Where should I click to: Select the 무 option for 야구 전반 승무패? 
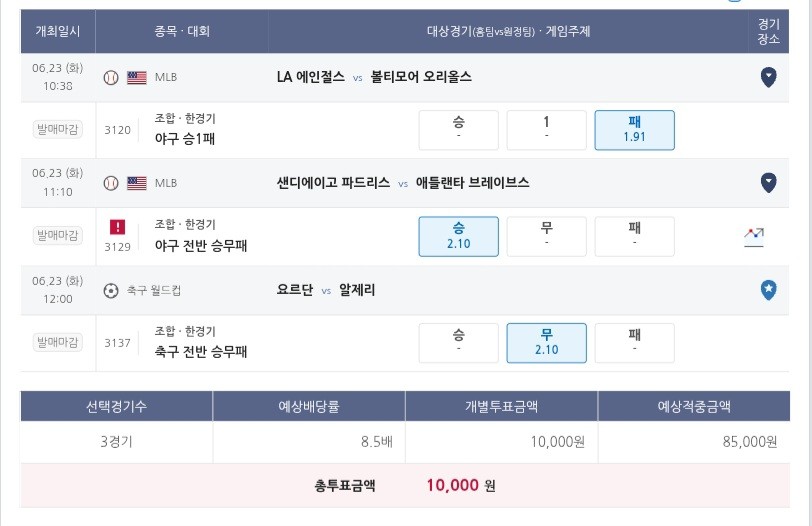(x=546, y=237)
